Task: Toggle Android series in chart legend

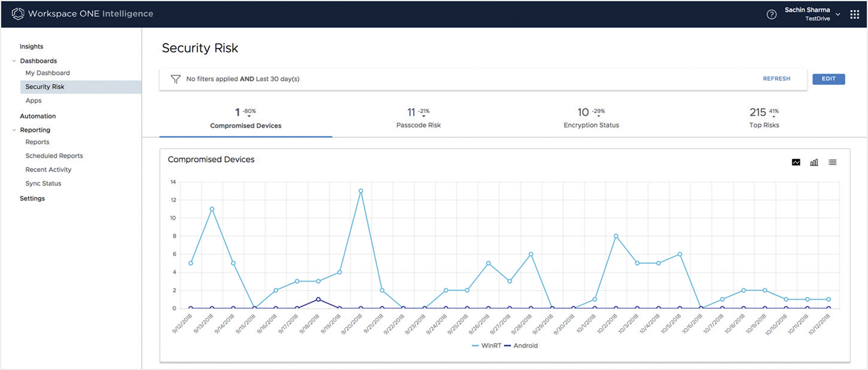Action: click(521, 345)
